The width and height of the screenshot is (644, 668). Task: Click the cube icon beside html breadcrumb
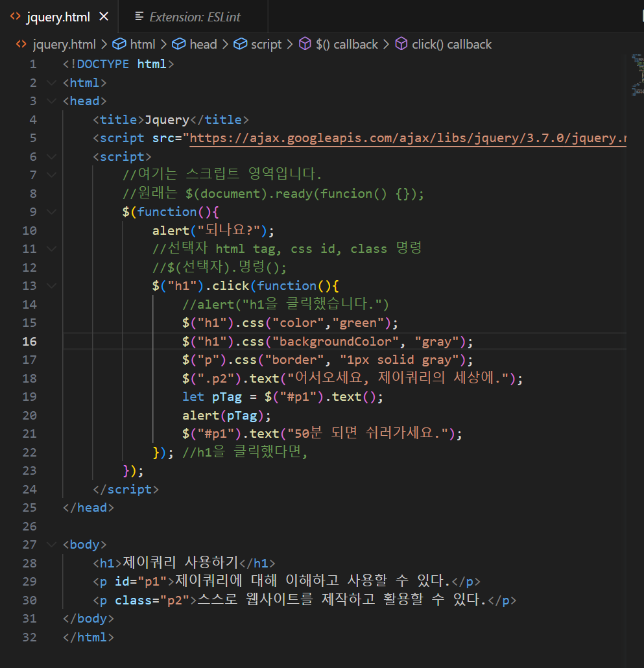(119, 44)
